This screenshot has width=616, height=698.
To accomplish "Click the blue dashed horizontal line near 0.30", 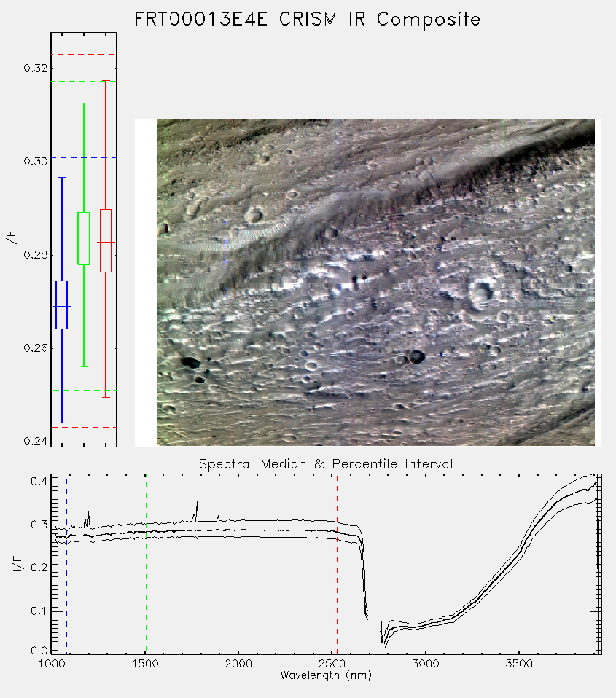I will [84, 157].
